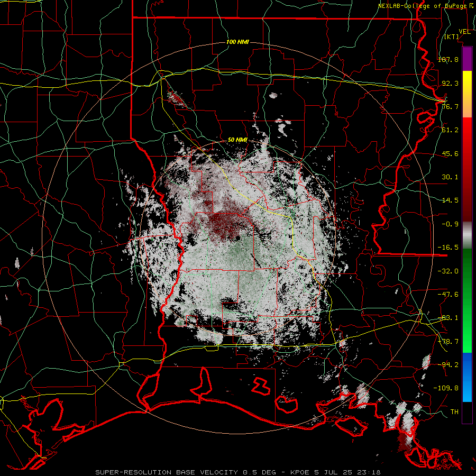Click the -63.1 velocity legend value
Viewport: 476px width, 476px height.
448,318
